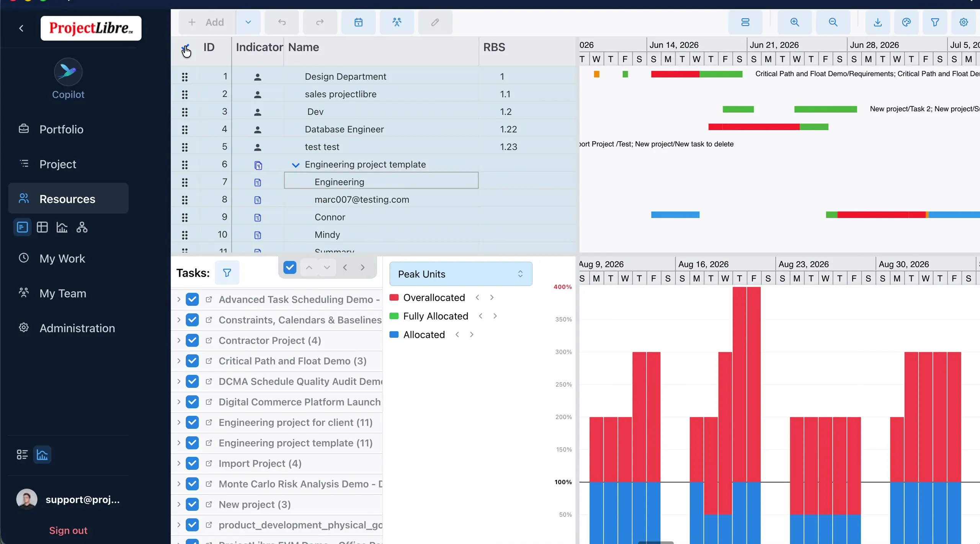Go to next Overallocated period
Viewport: 980px width, 544px height.
[492, 297]
